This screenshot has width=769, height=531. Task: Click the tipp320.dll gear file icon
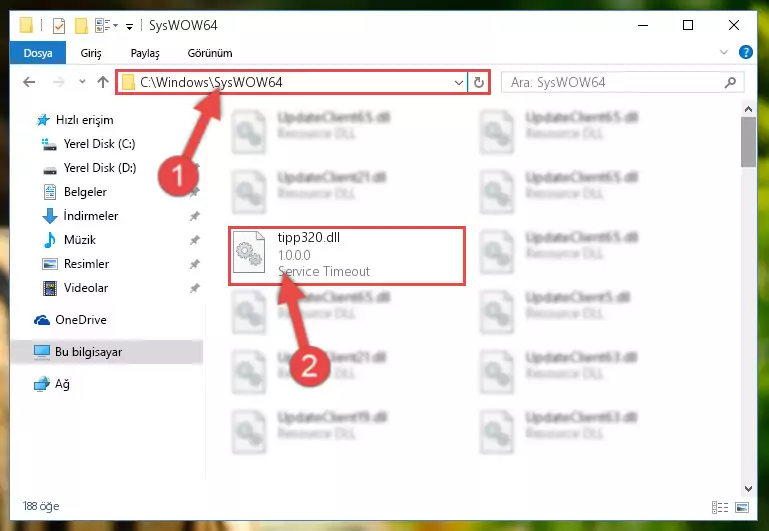(249, 253)
